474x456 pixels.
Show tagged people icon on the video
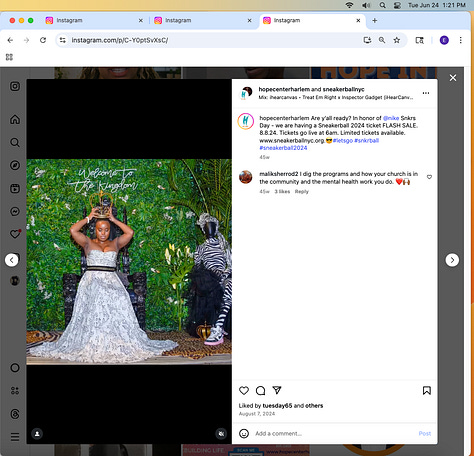(37, 434)
